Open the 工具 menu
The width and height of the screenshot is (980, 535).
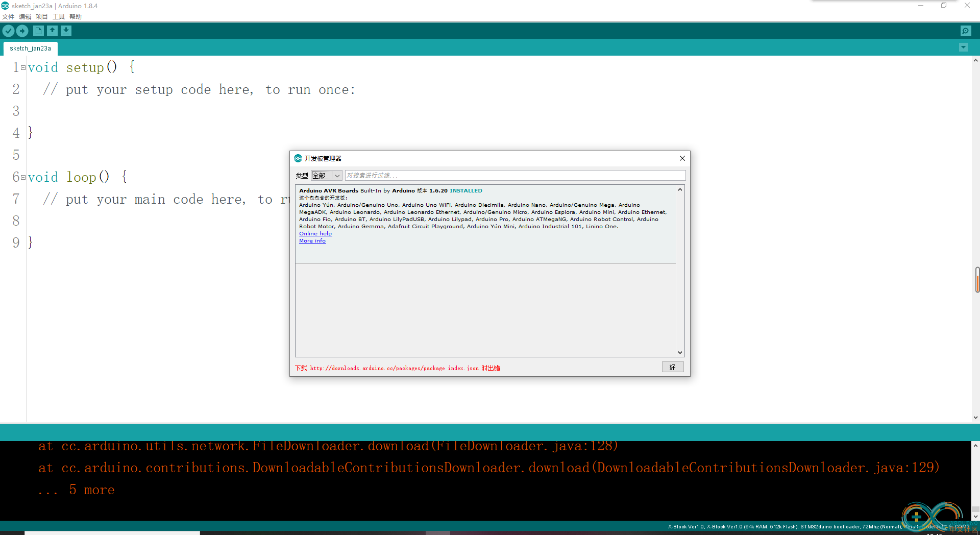click(59, 16)
